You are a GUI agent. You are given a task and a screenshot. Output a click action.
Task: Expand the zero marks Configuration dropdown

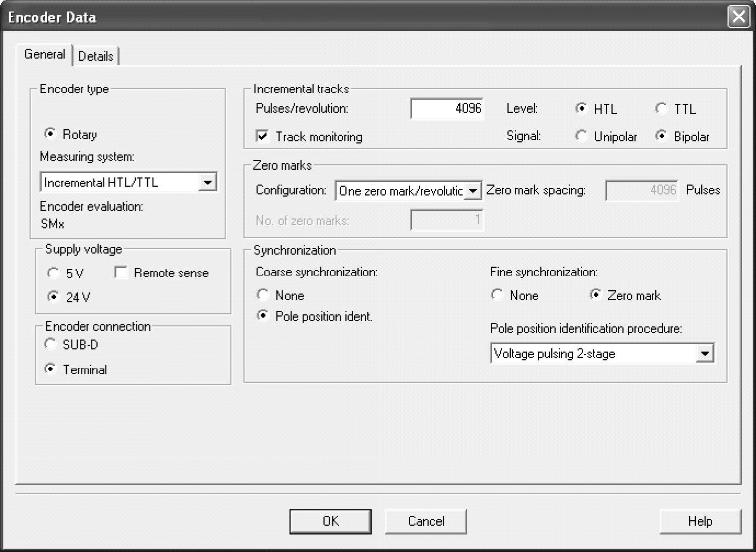pos(473,191)
